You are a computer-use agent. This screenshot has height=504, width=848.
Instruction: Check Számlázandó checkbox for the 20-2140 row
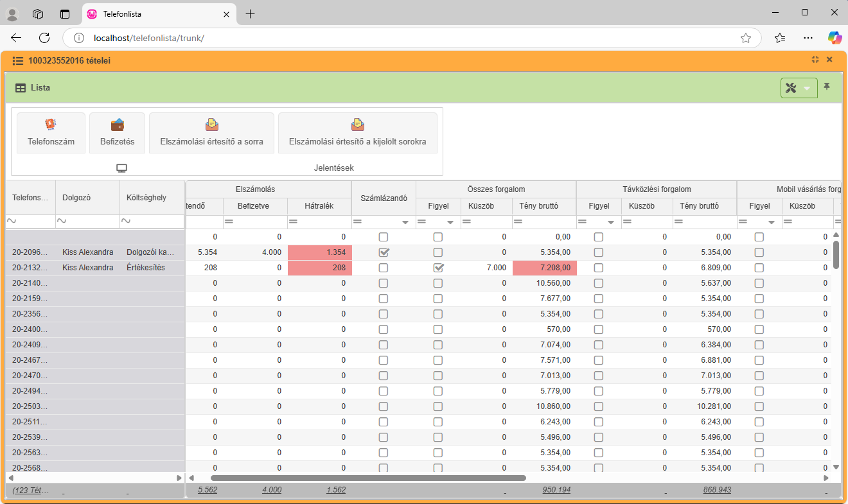click(x=384, y=283)
